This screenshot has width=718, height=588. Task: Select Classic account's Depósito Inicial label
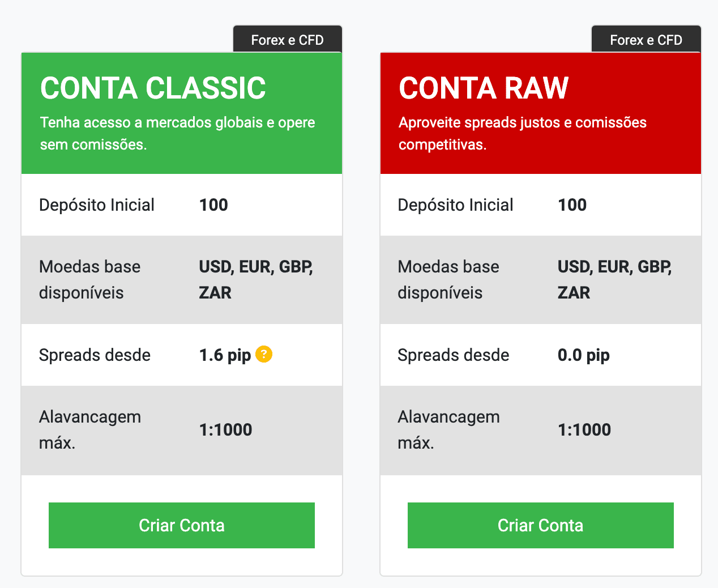pos(97,205)
